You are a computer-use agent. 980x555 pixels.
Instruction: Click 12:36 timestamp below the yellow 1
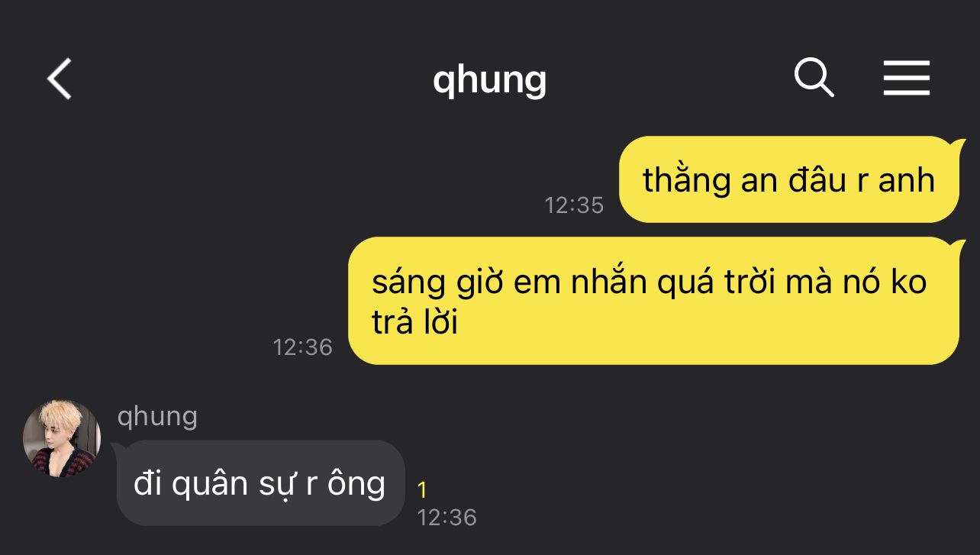(x=446, y=518)
